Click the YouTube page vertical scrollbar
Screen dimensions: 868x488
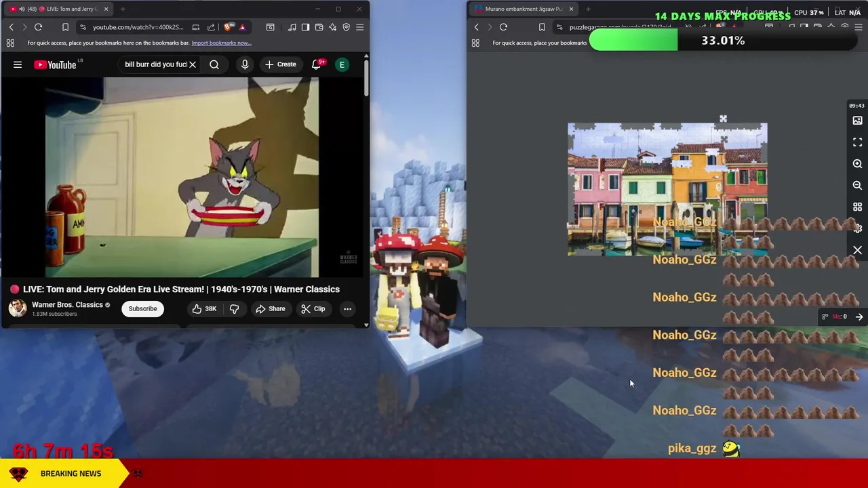tap(366, 79)
